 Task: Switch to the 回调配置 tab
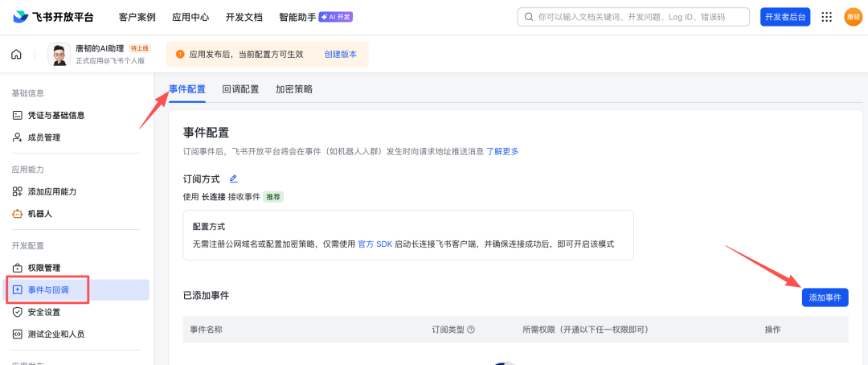click(x=240, y=89)
